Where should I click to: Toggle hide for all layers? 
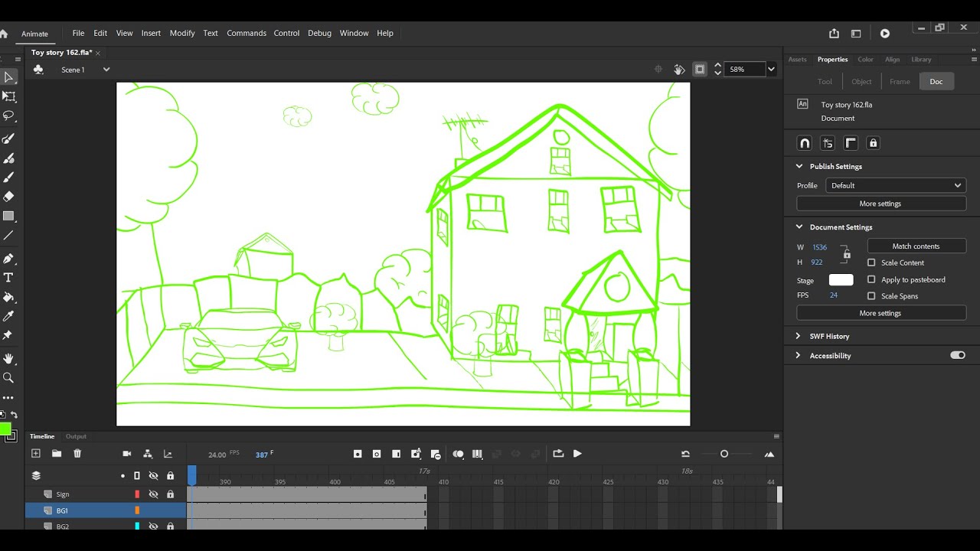(x=153, y=476)
